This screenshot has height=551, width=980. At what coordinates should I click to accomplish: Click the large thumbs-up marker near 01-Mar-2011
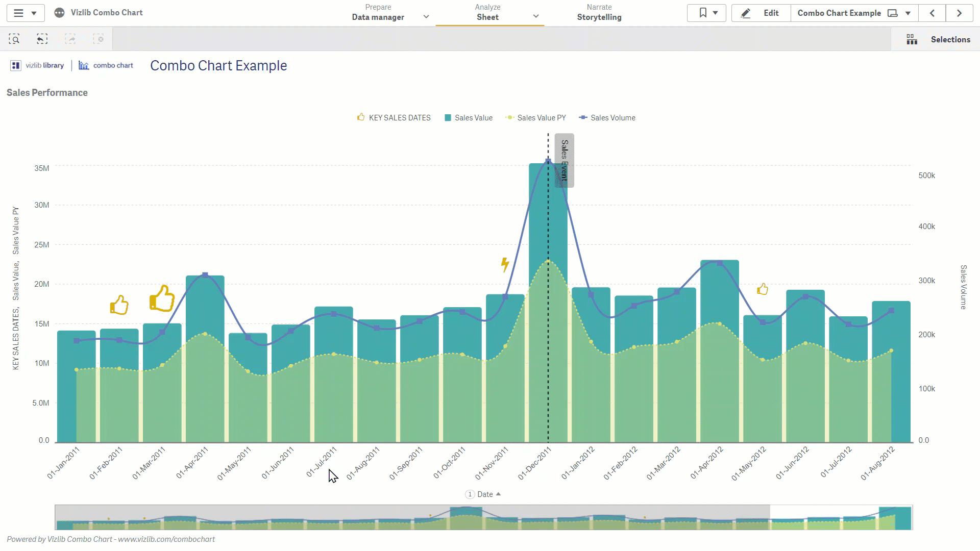162,298
